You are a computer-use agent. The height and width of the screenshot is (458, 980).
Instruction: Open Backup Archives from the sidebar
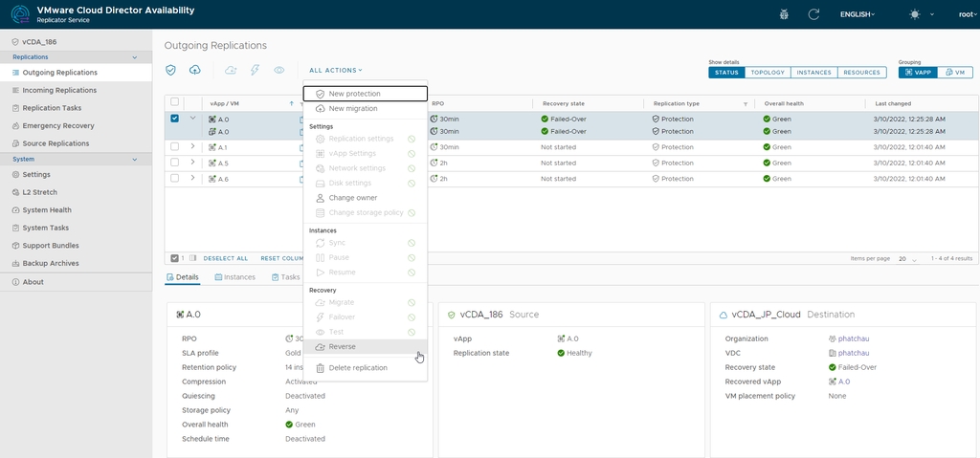[x=51, y=263]
